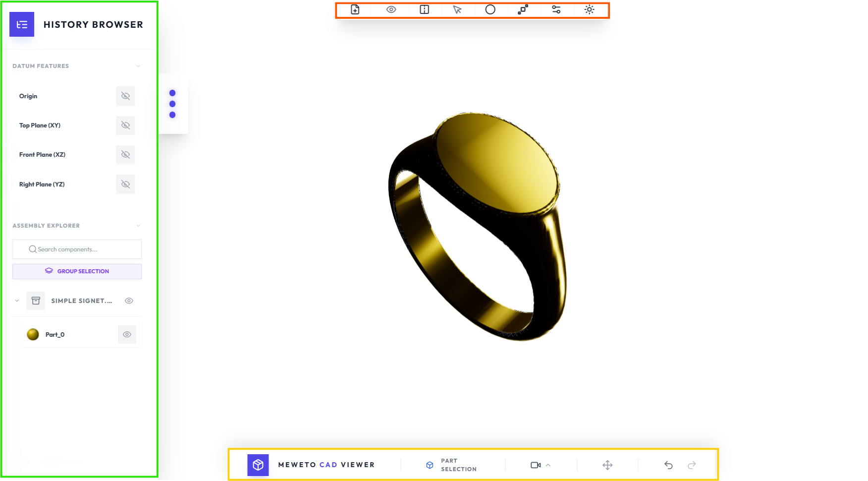Screen dimensions: 868x481
Task: Open the measure nodes tool in top toolbar
Action: 523,9
